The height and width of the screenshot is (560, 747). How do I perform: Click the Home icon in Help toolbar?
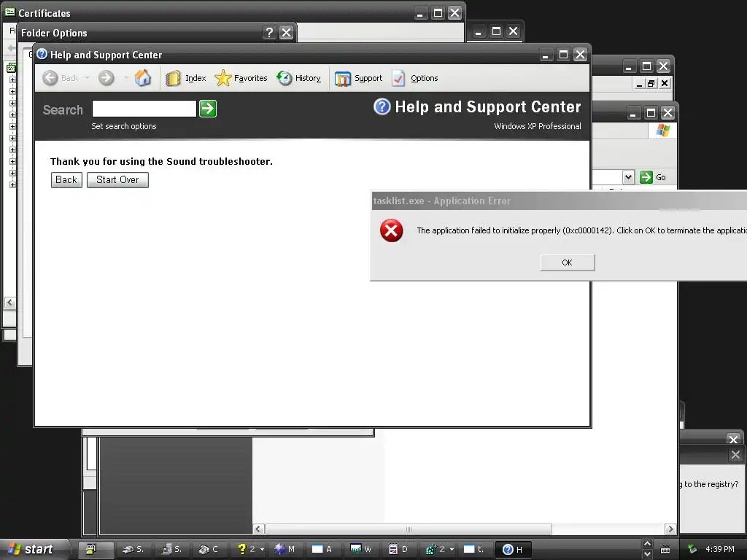point(142,77)
